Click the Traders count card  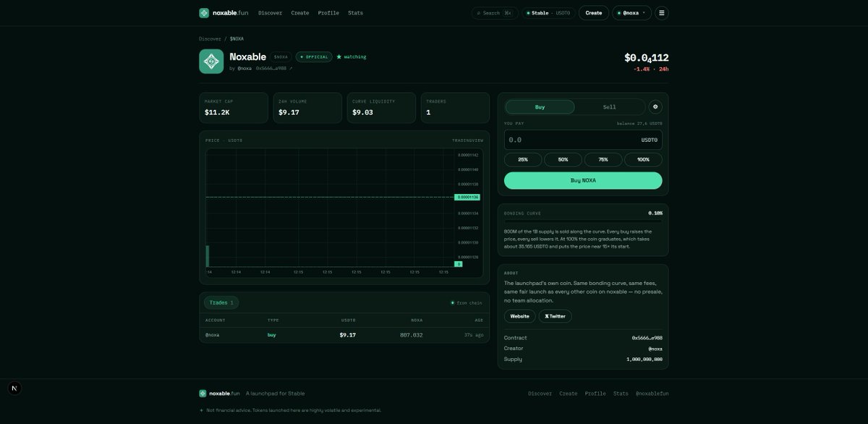pos(455,108)
